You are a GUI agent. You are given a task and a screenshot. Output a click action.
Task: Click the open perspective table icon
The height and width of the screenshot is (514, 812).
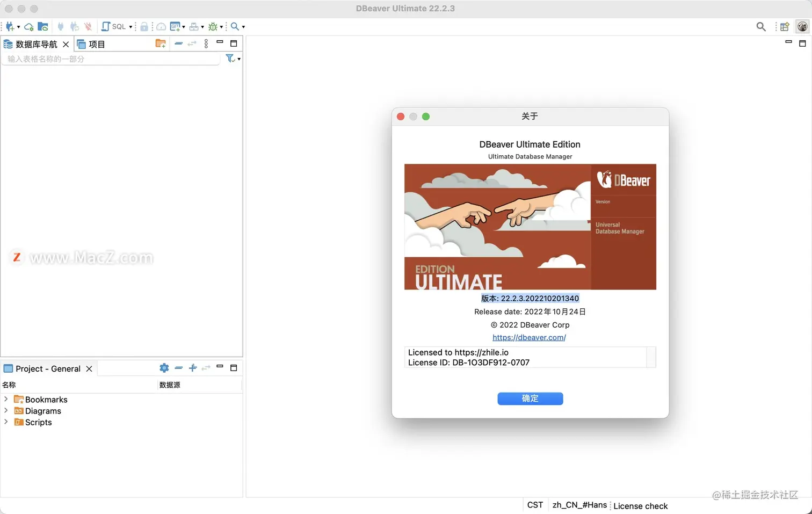tap(785, 26)
